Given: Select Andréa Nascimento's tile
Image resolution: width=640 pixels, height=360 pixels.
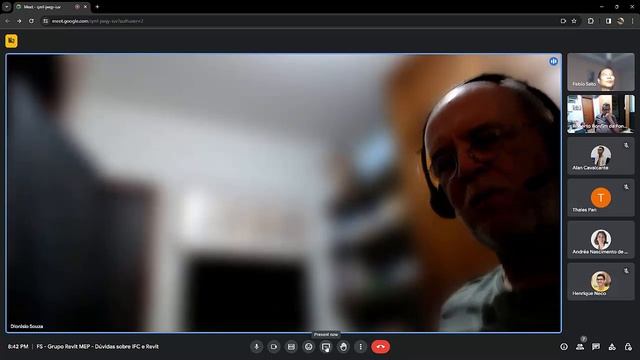Looking at the screenshot, I should (601, 240).
